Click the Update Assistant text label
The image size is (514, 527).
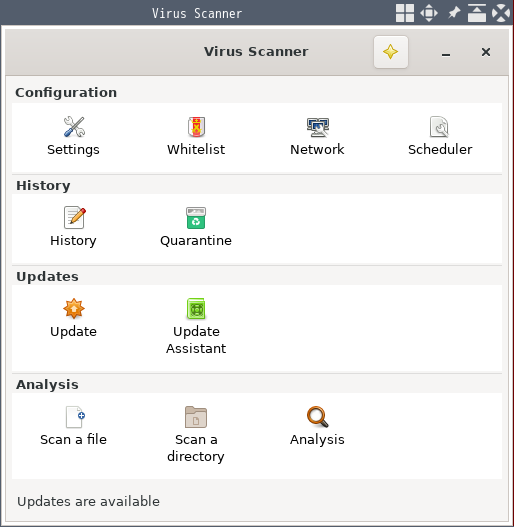(196, 340)
